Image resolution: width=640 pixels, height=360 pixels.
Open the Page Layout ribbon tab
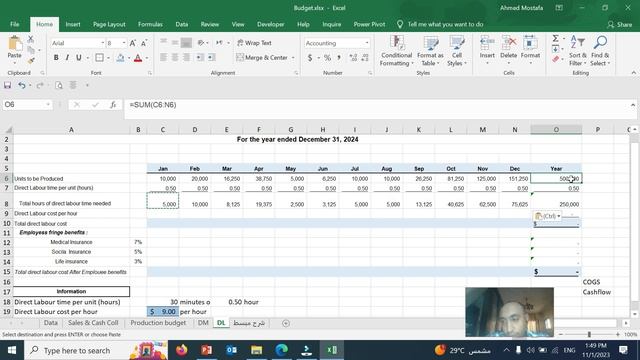pos(109,24)
